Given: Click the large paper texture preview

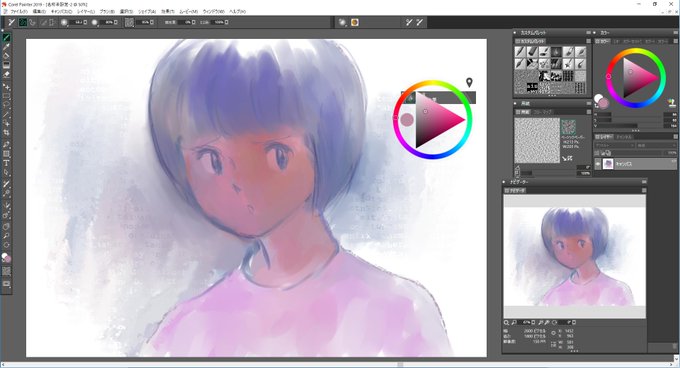Looking at the screenshot, I should (537, 141).
